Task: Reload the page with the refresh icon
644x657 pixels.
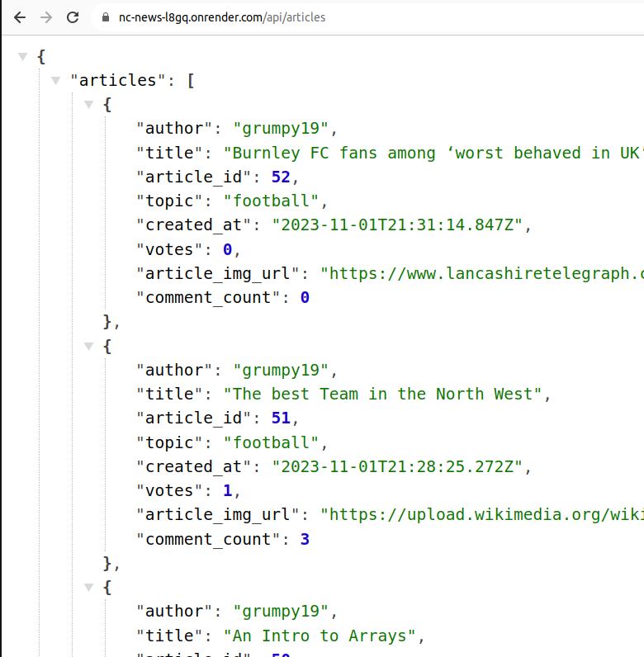Action: coord(73,17)
